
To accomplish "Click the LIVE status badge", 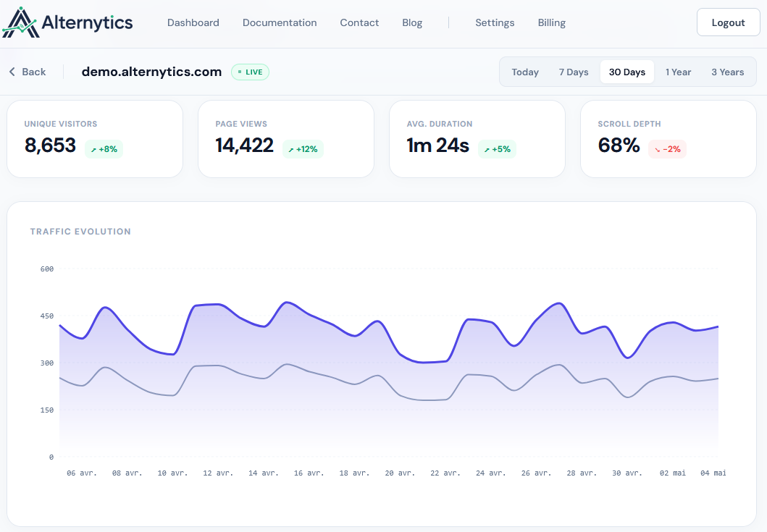I will tap(250, 72).
